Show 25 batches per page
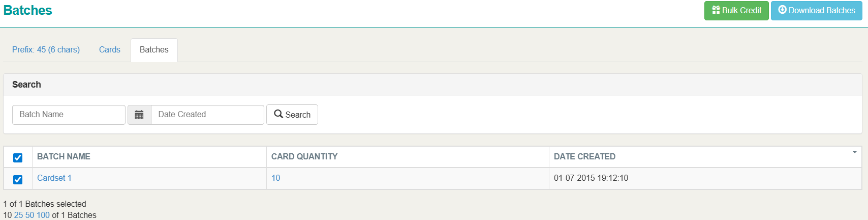The image size is (868, 220). coord(18,215)
